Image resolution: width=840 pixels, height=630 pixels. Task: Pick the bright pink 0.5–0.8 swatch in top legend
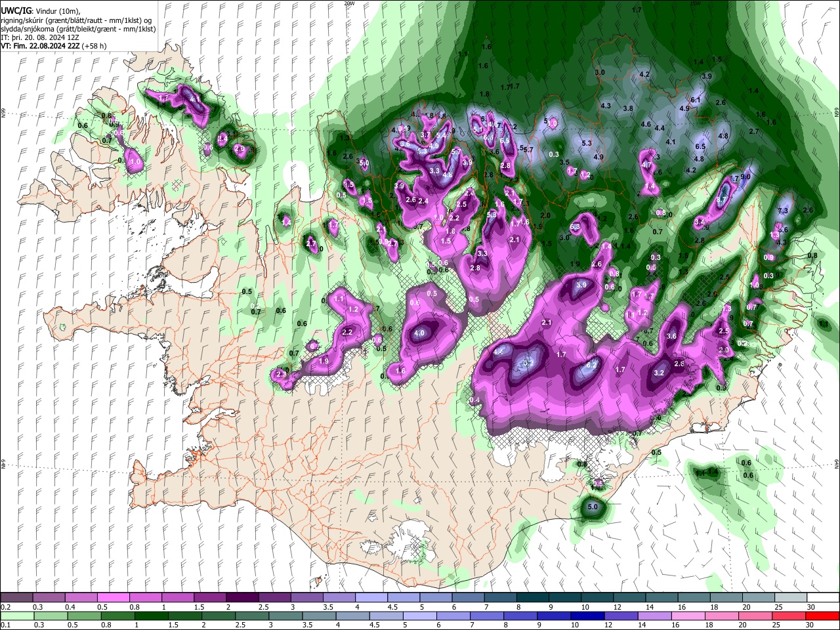click(113, 598)
